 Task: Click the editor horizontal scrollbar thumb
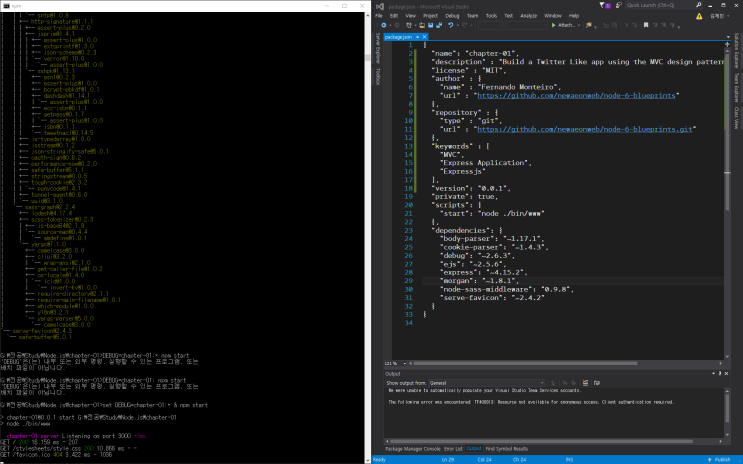526,364
